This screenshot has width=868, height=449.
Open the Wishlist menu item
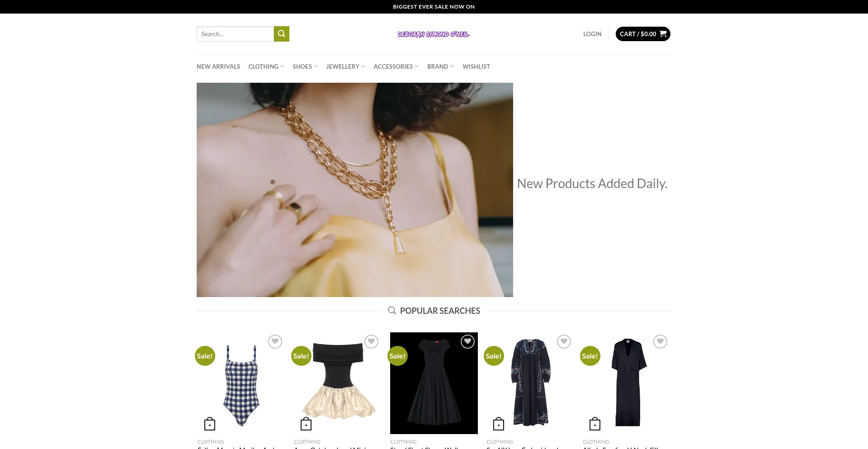click(x=476, y=66)
